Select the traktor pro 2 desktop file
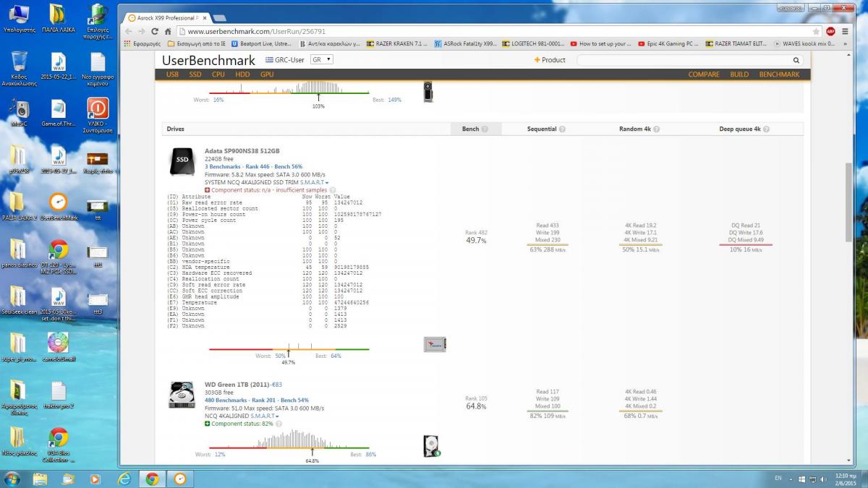 click(x=58, y=395)
